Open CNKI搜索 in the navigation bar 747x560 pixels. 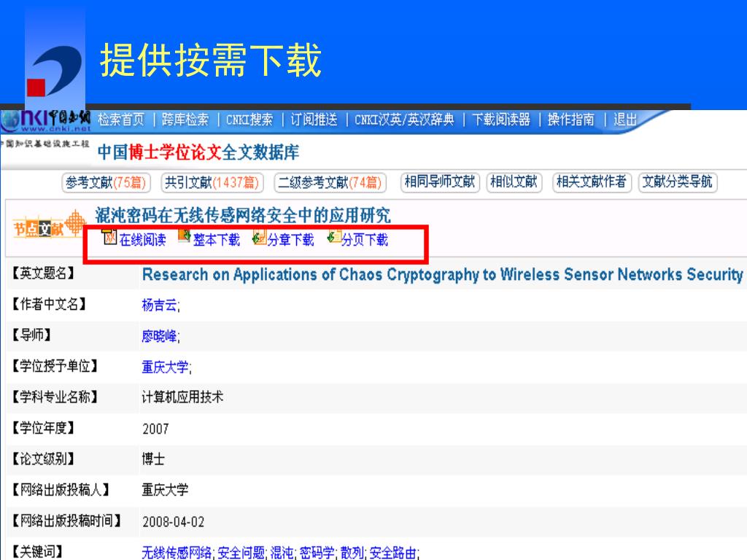[249, 120]
